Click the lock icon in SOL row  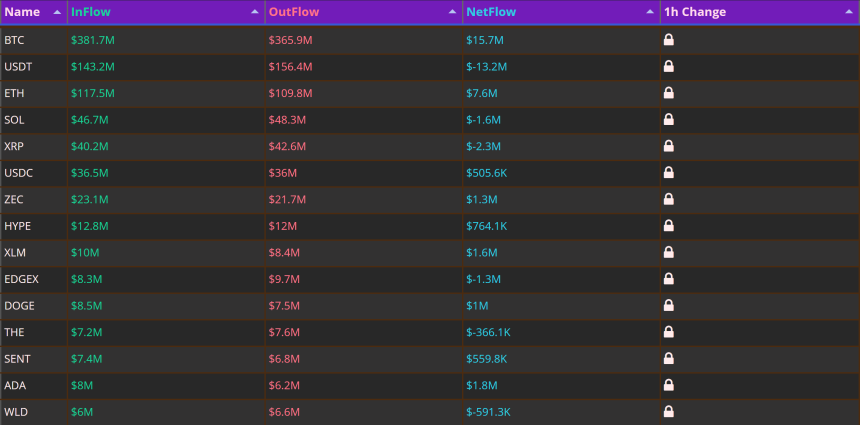[669, 120]
